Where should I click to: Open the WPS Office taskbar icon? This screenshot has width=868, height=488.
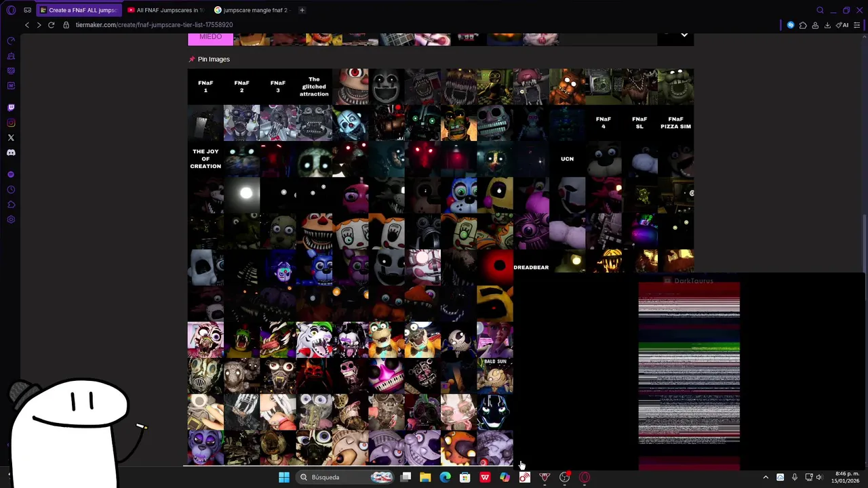coord(485,477)
